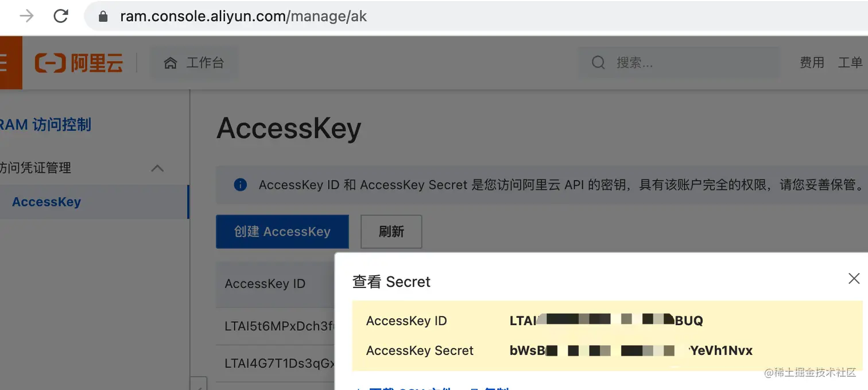The image size is (868, 390).
Task: Click the browser reload icon
Action: [x=61, y=16]
